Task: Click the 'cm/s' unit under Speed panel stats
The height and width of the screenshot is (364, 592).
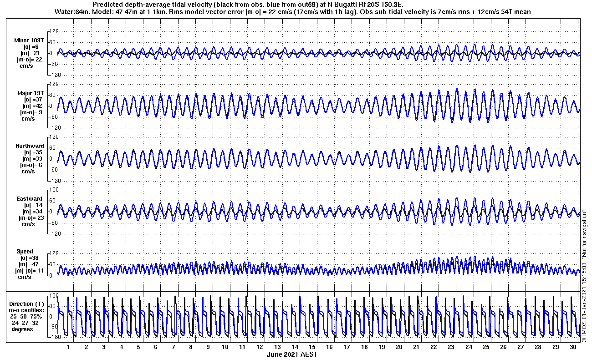Action: click(25, 277)
